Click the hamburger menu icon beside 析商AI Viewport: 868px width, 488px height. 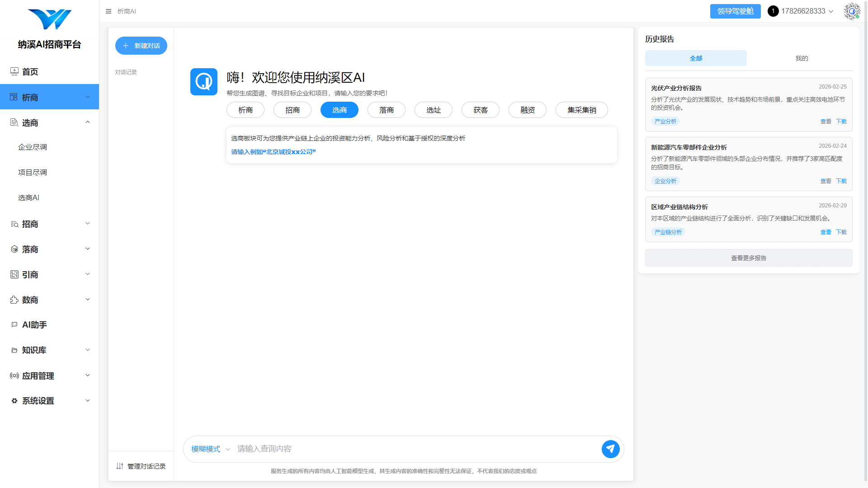coord(108,11)
